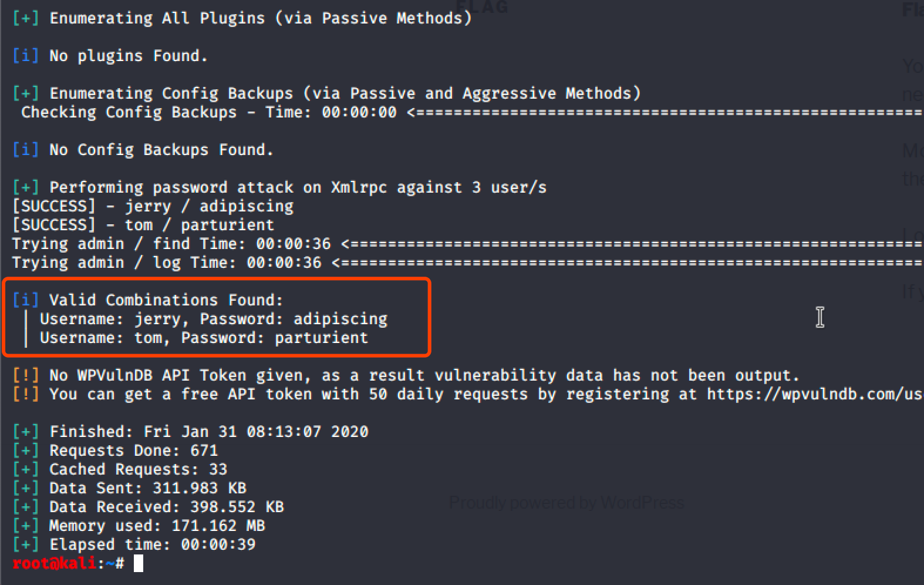Viewport: 924px width, 585px height.
Task: Click the 'Finished: Fri Jan 31' timestamp line
Action: [208, 432]
